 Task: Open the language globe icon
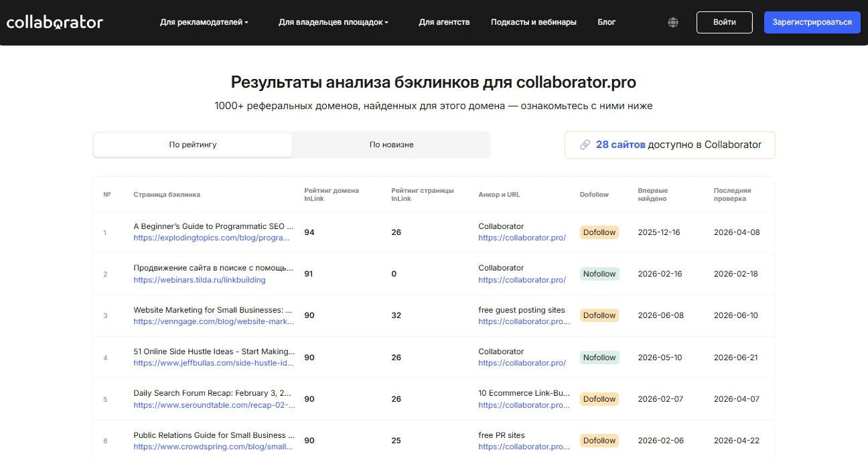673,22
